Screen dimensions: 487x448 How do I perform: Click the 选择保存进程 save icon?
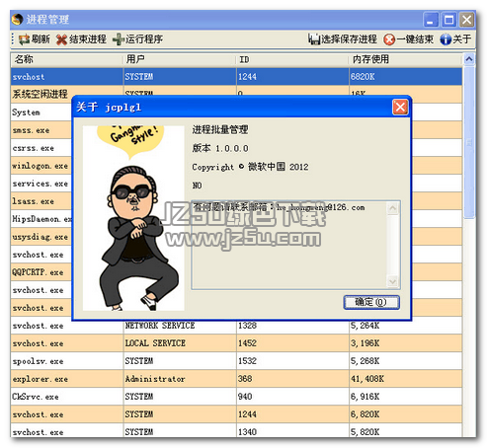tap(314, 39)
